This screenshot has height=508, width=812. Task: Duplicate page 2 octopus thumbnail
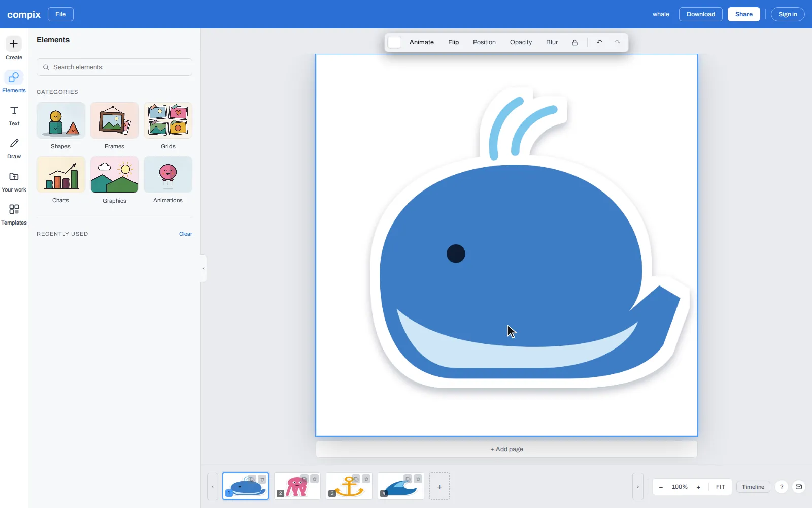click(x=304, y=479)
